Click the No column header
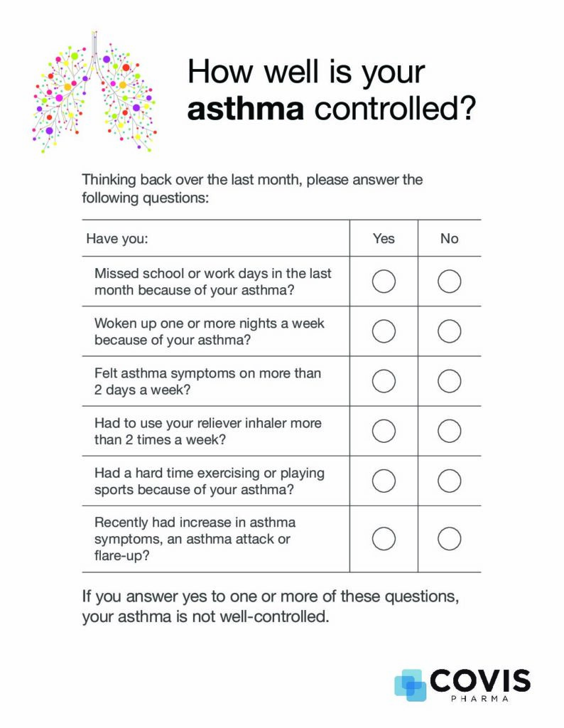 coord(450,239)
